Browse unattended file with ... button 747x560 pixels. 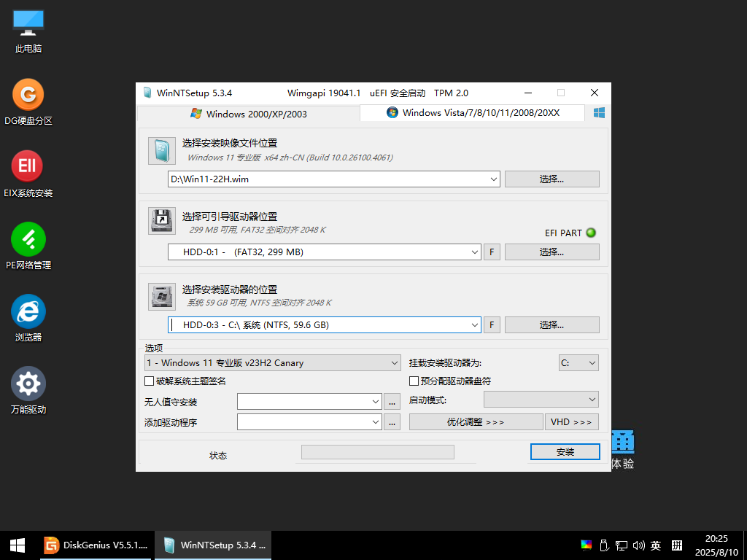(392, 402)
